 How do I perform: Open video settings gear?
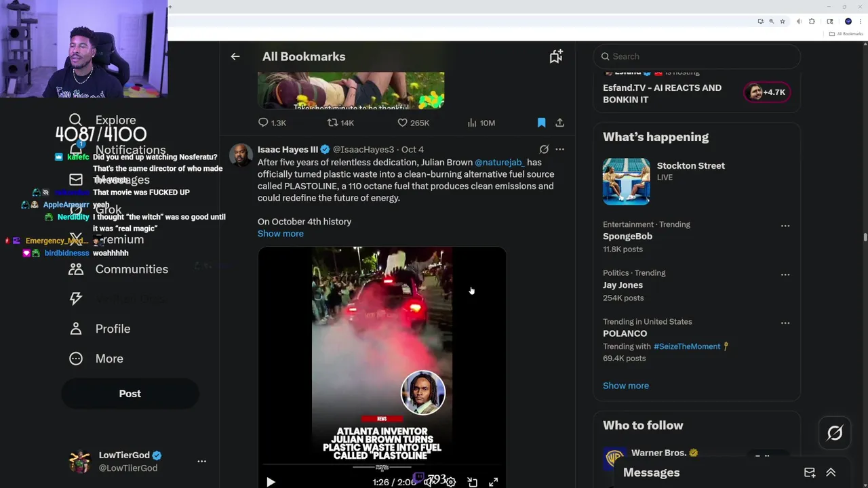[x=451, y=482]
